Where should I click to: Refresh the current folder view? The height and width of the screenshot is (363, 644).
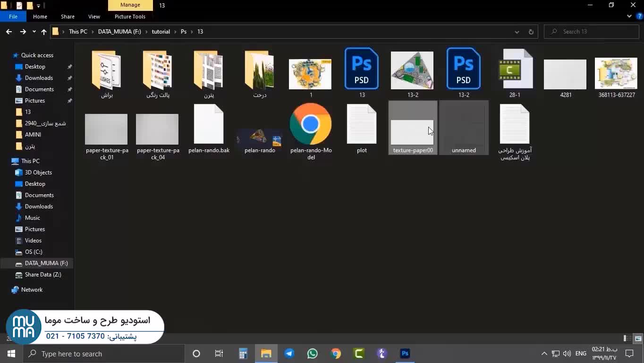tap(531, 32)
